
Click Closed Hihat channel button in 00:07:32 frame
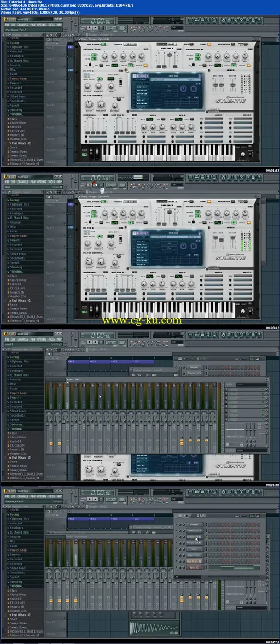[195, 555]
